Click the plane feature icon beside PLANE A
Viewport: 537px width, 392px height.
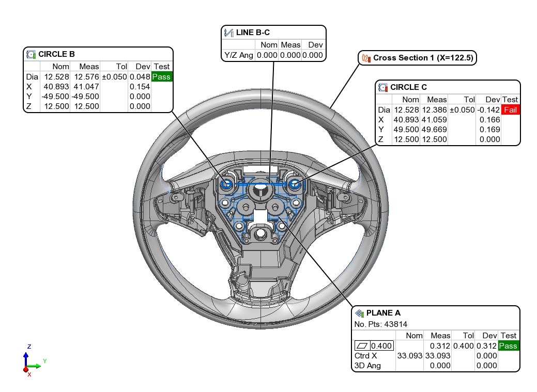coord(360,313)
